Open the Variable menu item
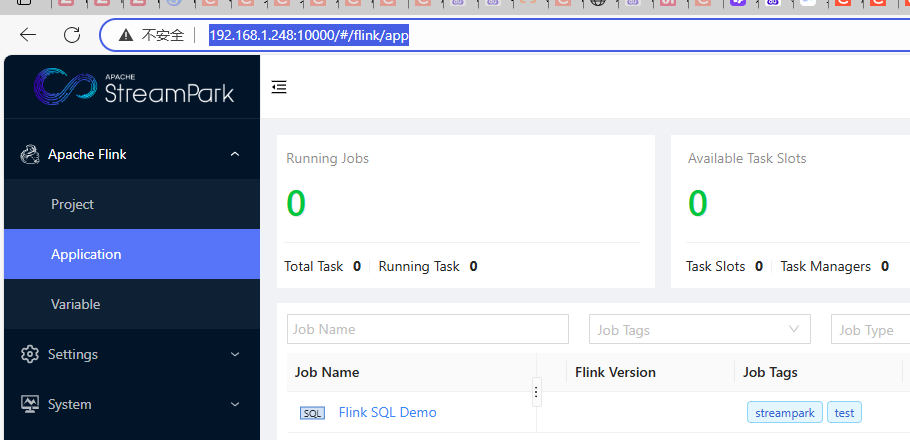Viewport: 910px width, 440px height. click(x=132, y=304)
